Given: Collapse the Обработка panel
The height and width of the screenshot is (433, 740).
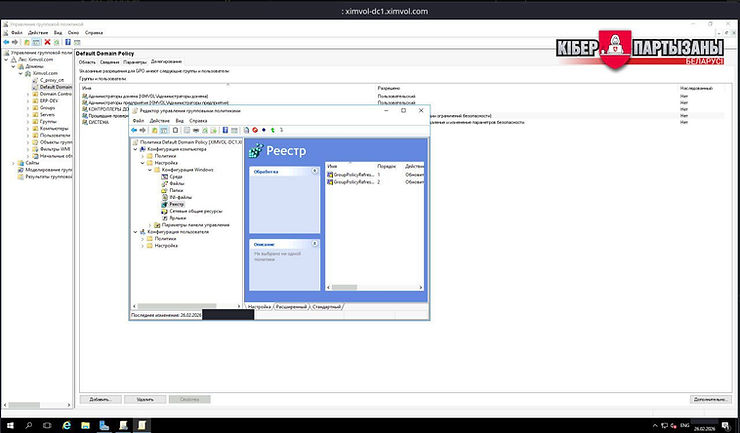Looking at the screenshot, I should pyautogui.click(x=315, y=171).
